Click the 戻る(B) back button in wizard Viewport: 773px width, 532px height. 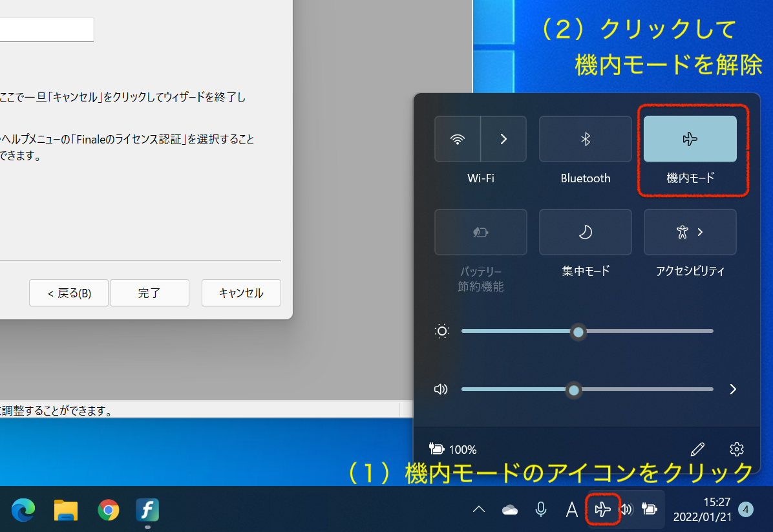69,293
